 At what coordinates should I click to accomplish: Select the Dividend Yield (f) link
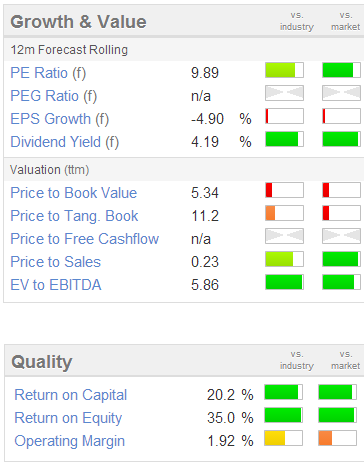(65, 142)
